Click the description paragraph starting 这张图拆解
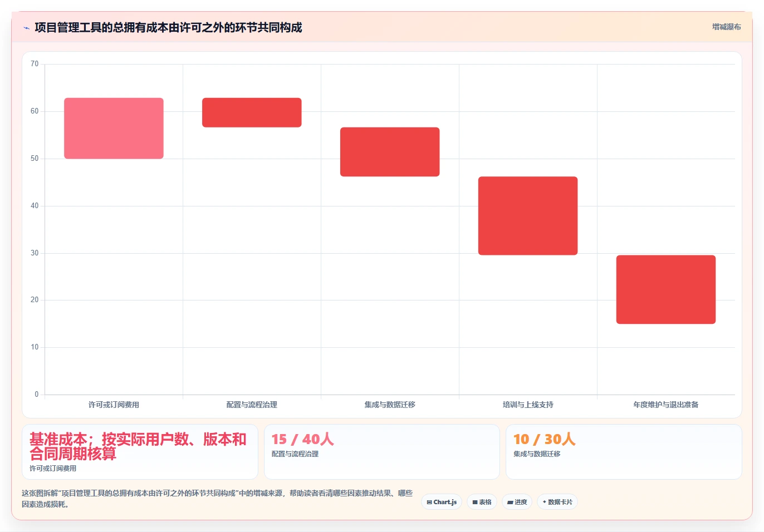 click(217, 499)
